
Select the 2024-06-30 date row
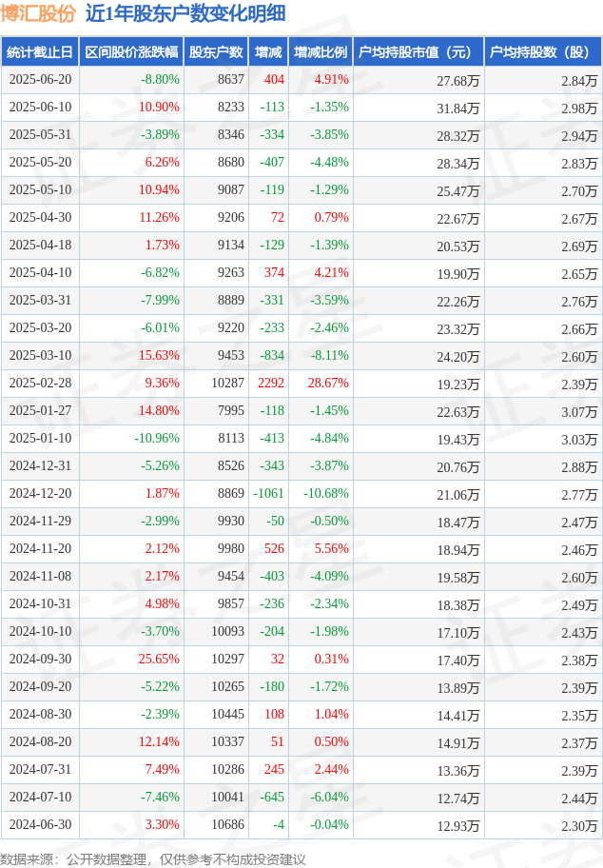pyautogui.click(x=301, y=825)
